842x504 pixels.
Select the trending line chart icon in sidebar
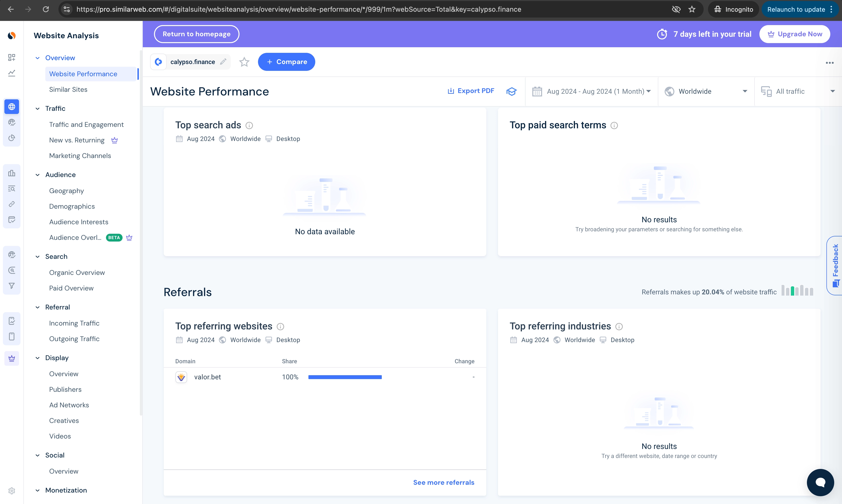tap(11, 73)
